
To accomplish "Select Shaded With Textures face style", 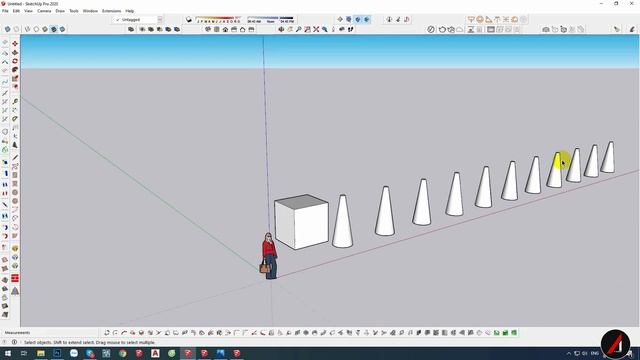I will point(53,29).
